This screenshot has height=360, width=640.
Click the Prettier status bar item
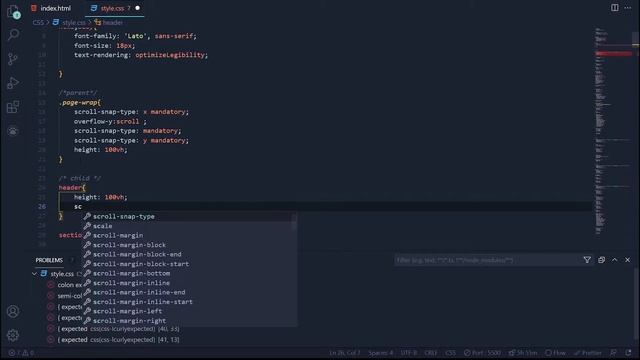588,353
